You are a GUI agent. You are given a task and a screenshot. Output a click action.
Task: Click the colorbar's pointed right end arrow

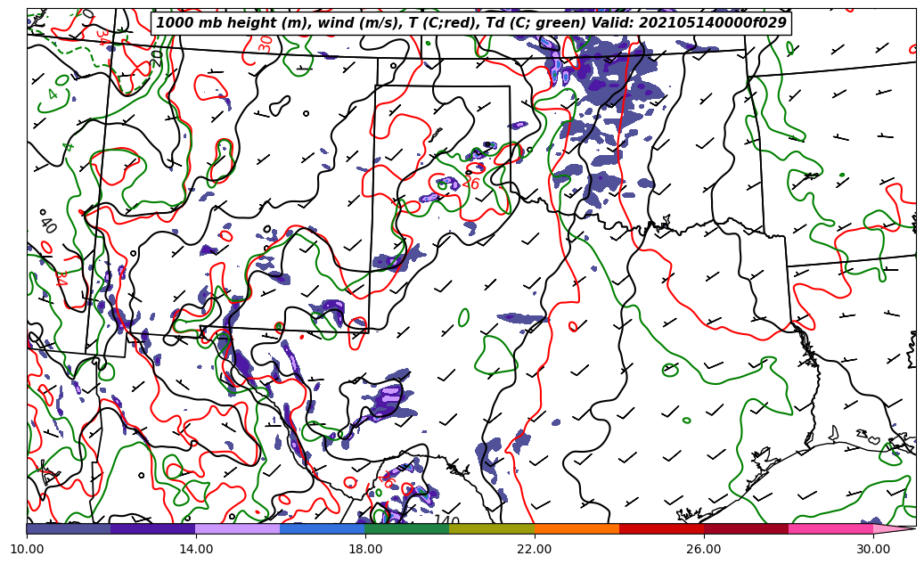pyautogui.click(x=894, y=528)
